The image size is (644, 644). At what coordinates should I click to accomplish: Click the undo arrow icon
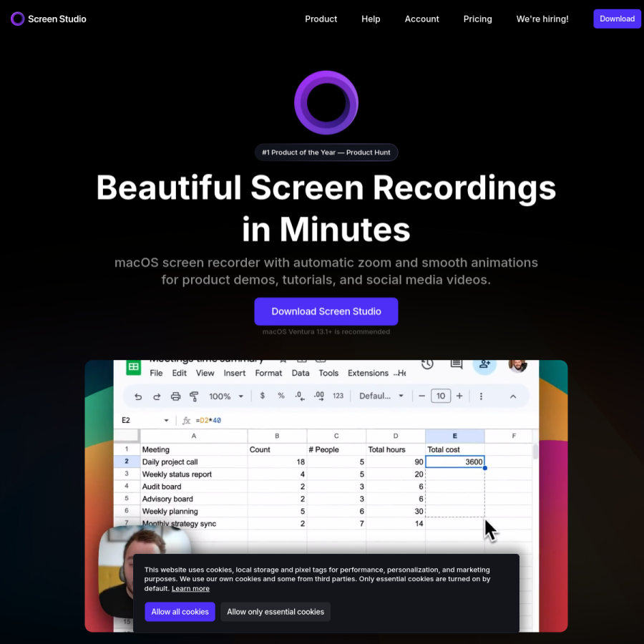coord(138,396)
